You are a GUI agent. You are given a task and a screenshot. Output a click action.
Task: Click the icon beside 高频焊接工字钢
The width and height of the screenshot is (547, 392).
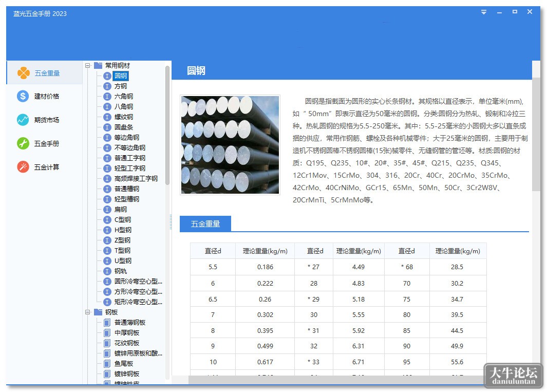[107, 179]
